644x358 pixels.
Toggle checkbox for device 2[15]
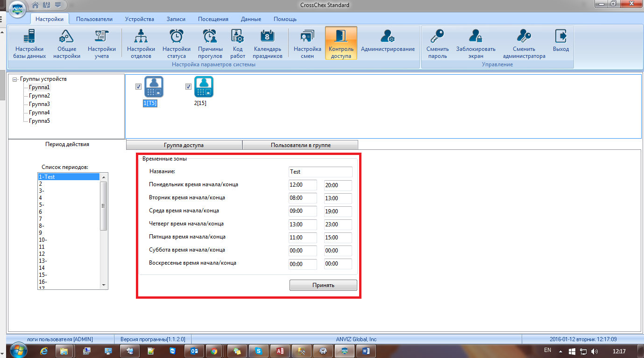pyautogui.click(x=189, y=86)
